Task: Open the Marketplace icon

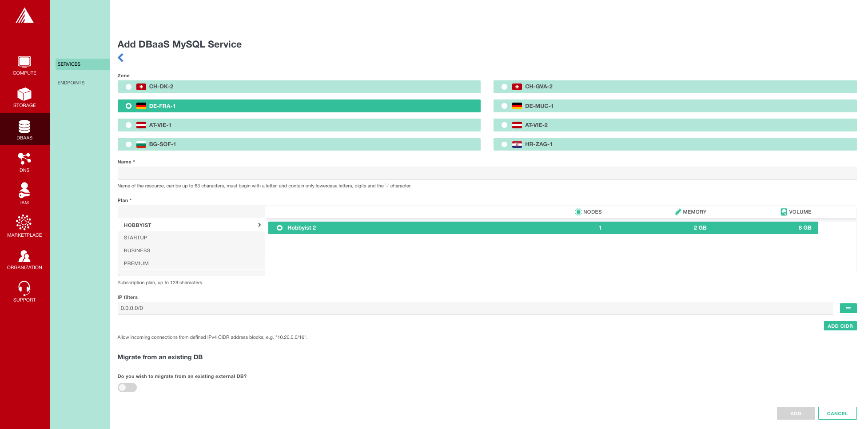Action: [x=24, y=223]
